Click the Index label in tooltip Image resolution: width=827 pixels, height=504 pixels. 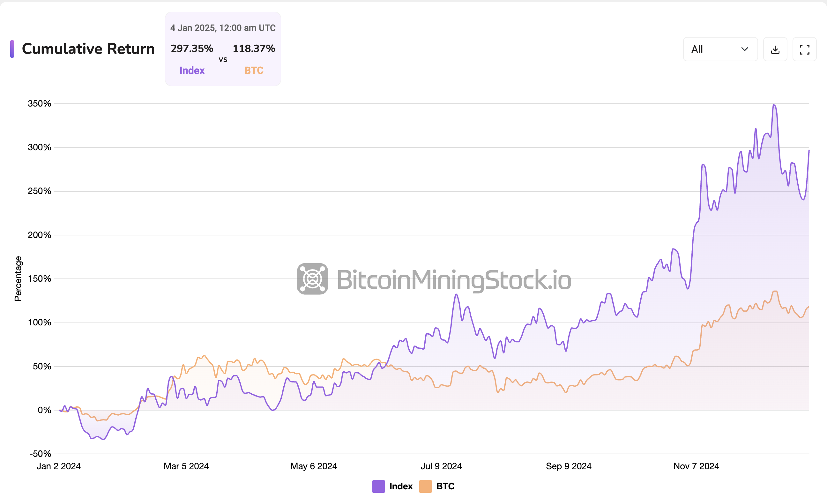coord(192,70)
